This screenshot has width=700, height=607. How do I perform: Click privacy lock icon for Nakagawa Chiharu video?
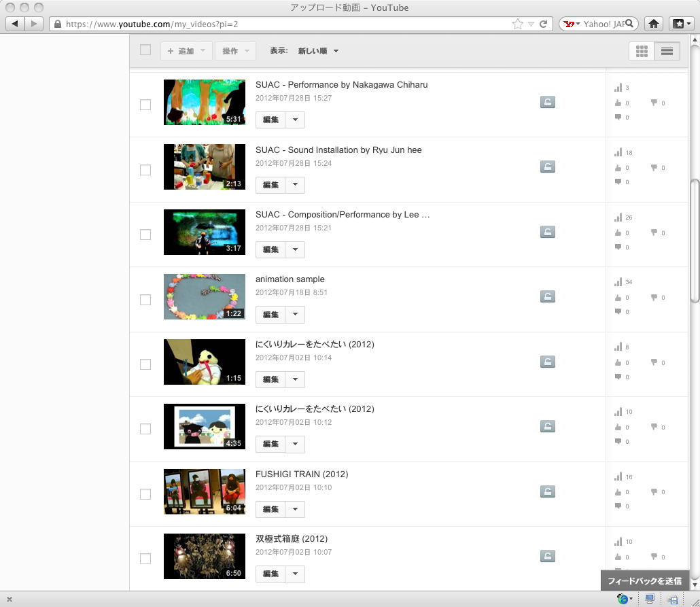[547, 102]
